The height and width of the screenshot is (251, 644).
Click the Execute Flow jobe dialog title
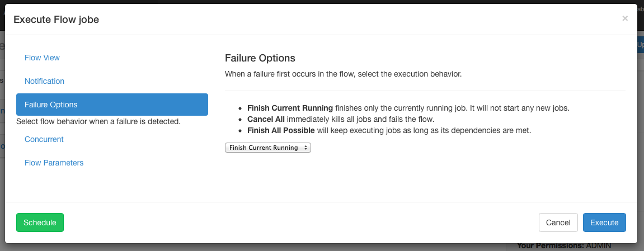tap(56, 20)
